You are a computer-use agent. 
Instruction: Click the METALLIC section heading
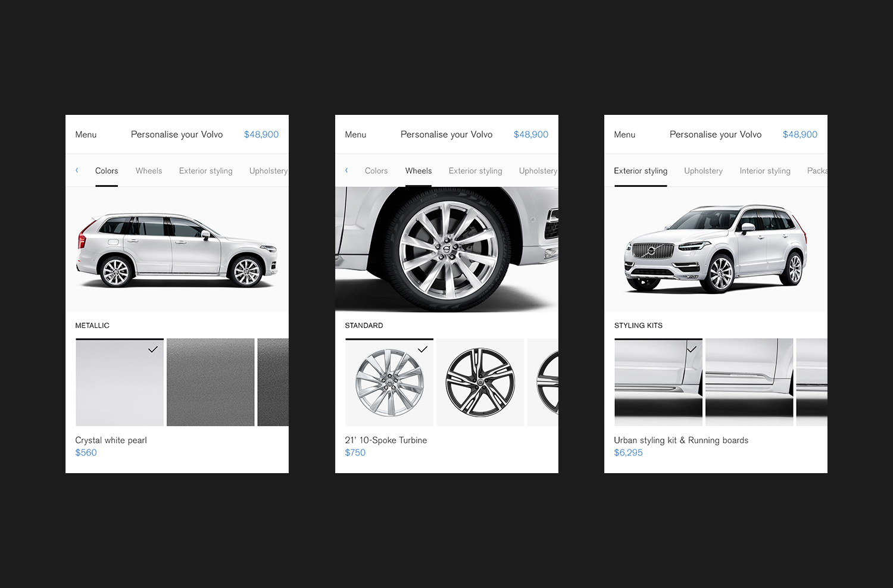[x=92, y=326]
